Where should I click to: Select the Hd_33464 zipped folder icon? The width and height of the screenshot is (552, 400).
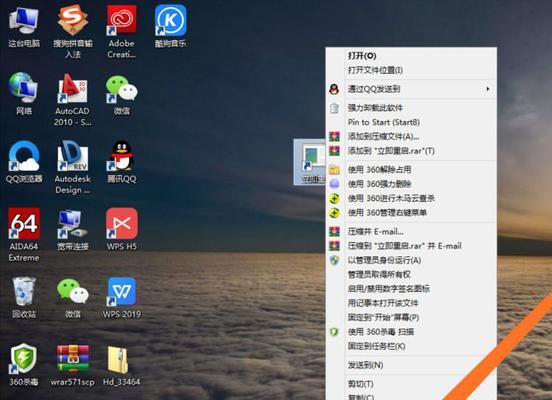121,366
